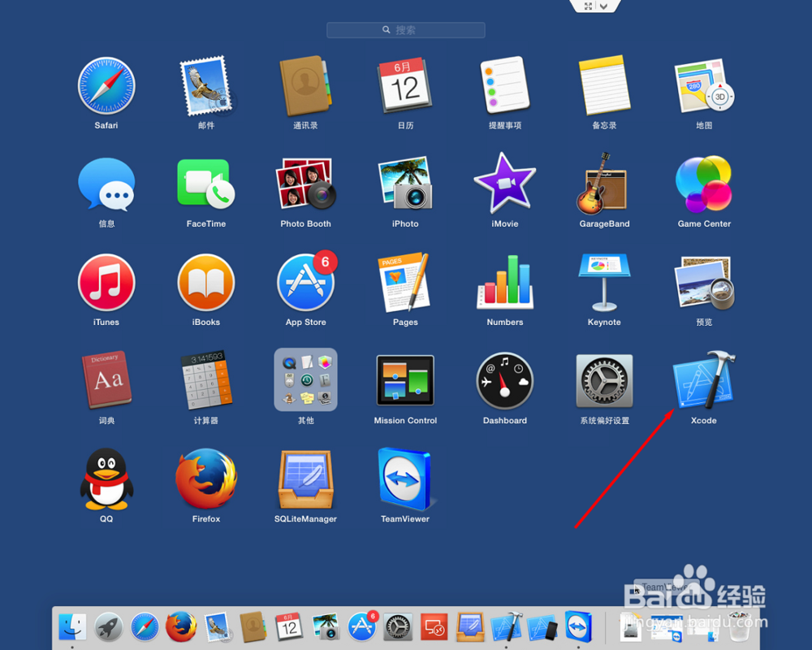Open 通讯录 contacts app in Launchpad

click(x=305, y=85)
